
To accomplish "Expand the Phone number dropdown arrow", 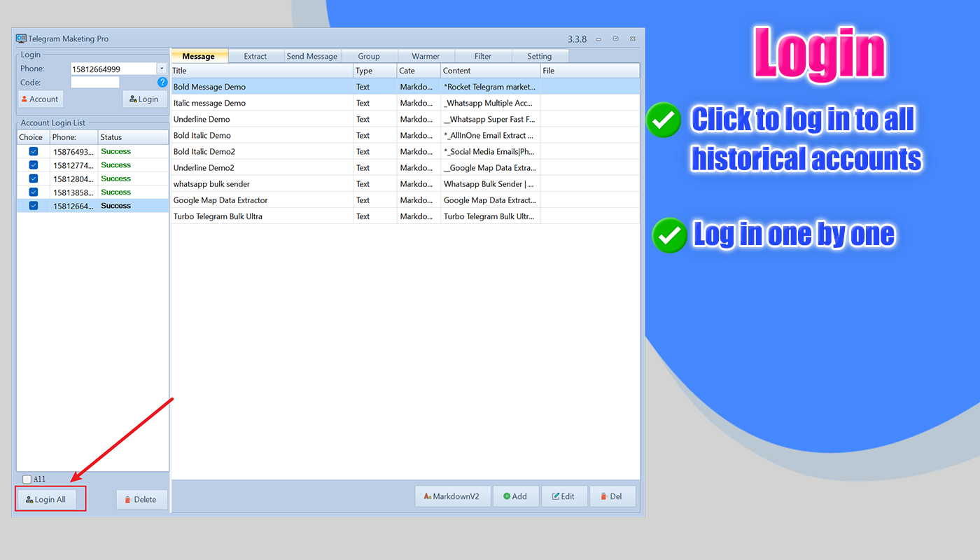I will pyautogui.click(x=162, y=69).
